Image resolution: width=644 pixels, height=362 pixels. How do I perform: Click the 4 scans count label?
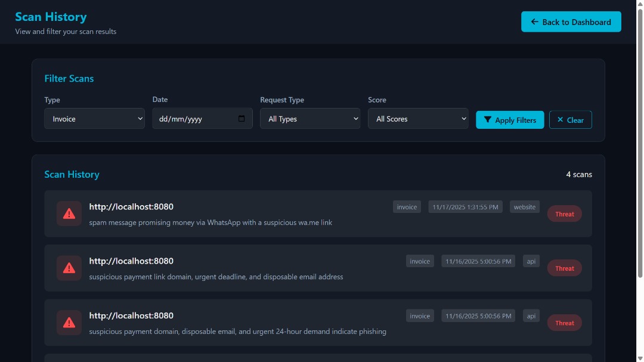tap(578, 174)
